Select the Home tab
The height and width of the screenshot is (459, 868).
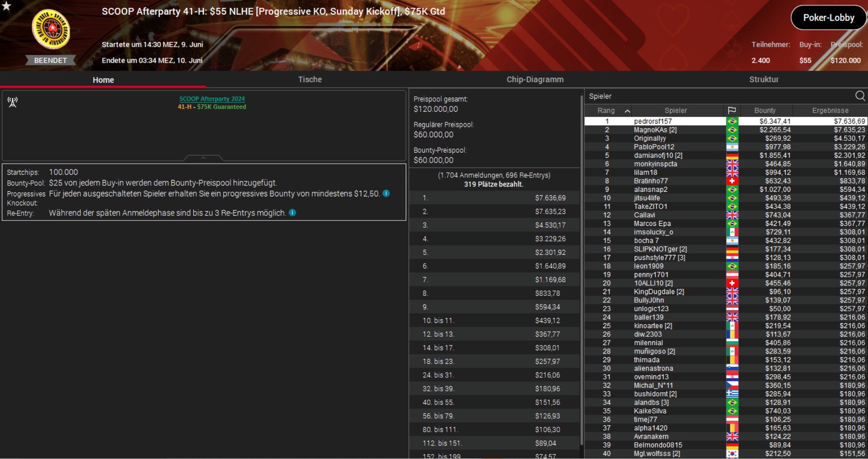(x=103, y=80)
